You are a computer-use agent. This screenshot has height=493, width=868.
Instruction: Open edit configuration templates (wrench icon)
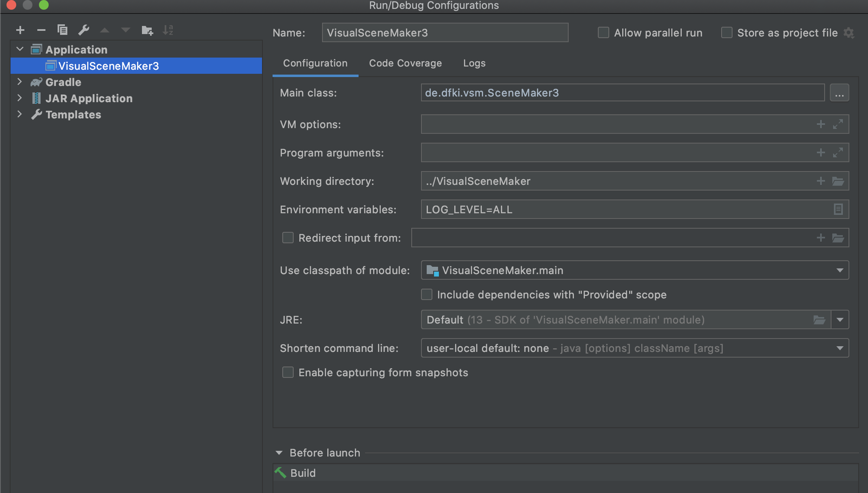click(84, 30)
